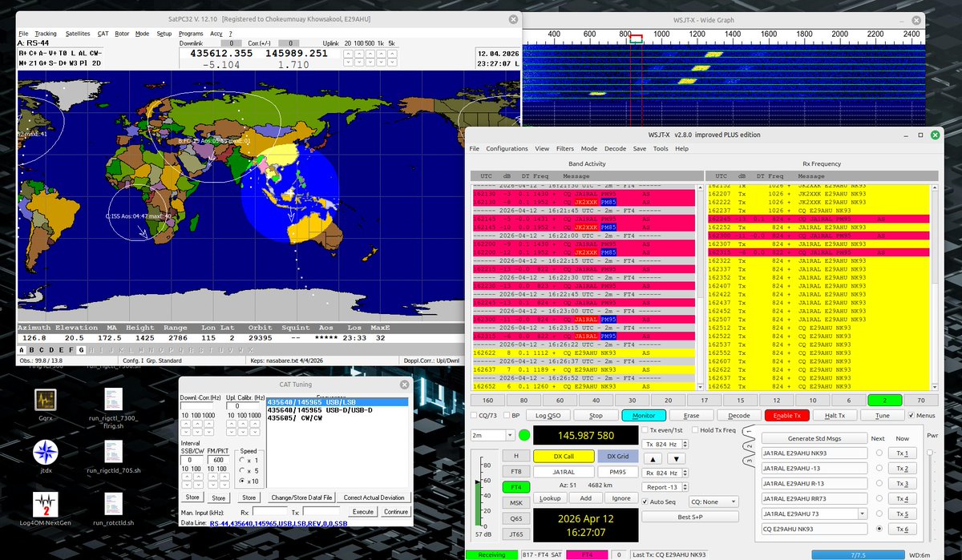
Task: Select the MSK mode button
Action: 515,503
